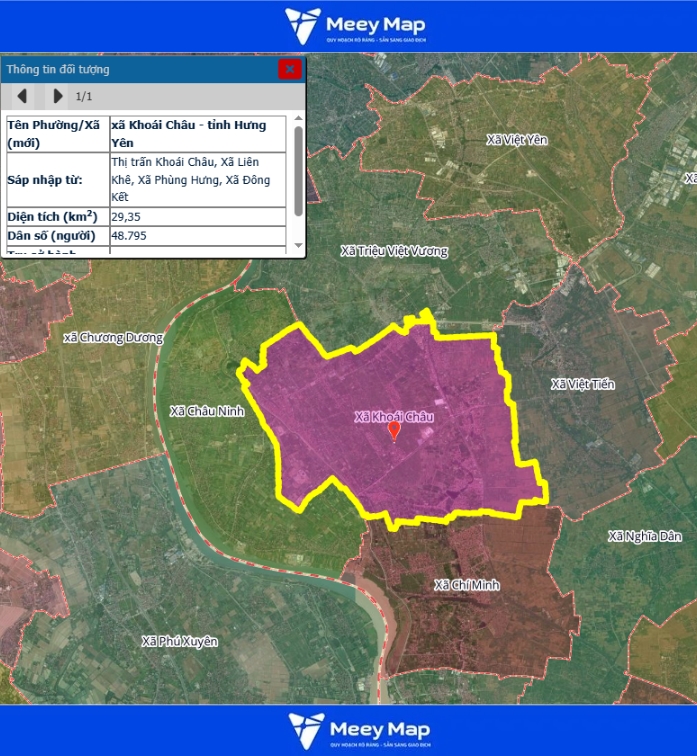697x756 pixels.
Task: Click the Xã Việt Yên label on map
Action: (517, 140)
